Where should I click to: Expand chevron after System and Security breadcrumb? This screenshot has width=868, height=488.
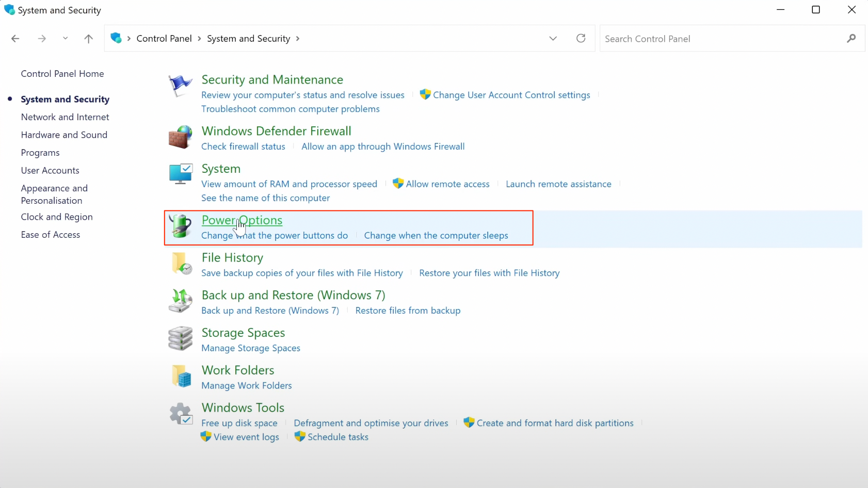coord(298,39)
